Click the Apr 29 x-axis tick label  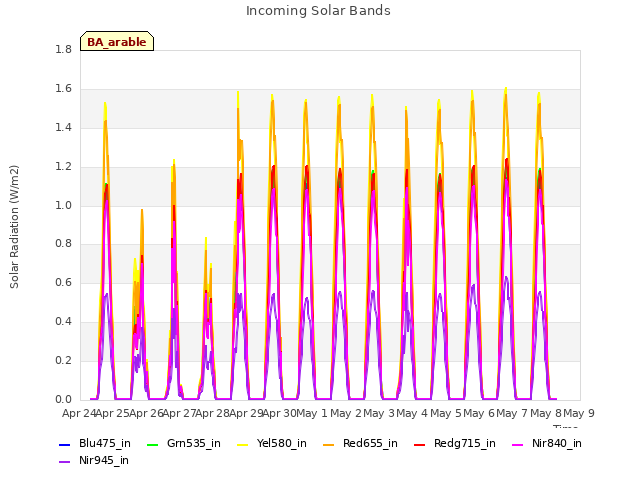(246, 413)
